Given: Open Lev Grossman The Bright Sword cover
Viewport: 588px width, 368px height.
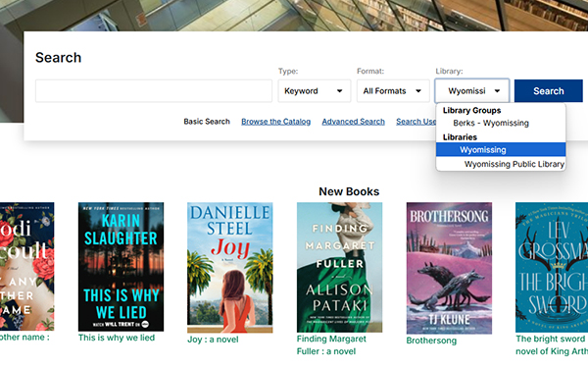Looking at the screenshot, I should click(x=552, y=267).
